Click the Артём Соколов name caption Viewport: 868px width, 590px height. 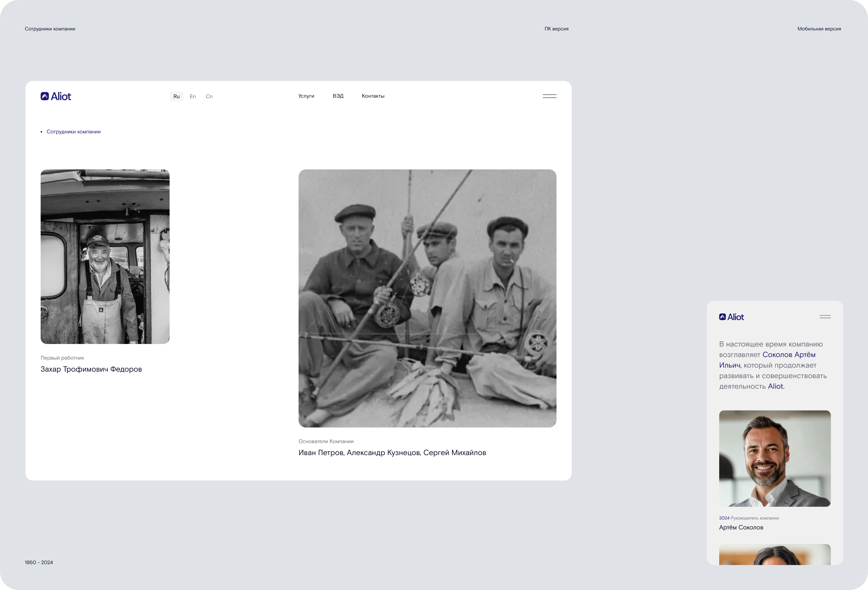[741, 527]
